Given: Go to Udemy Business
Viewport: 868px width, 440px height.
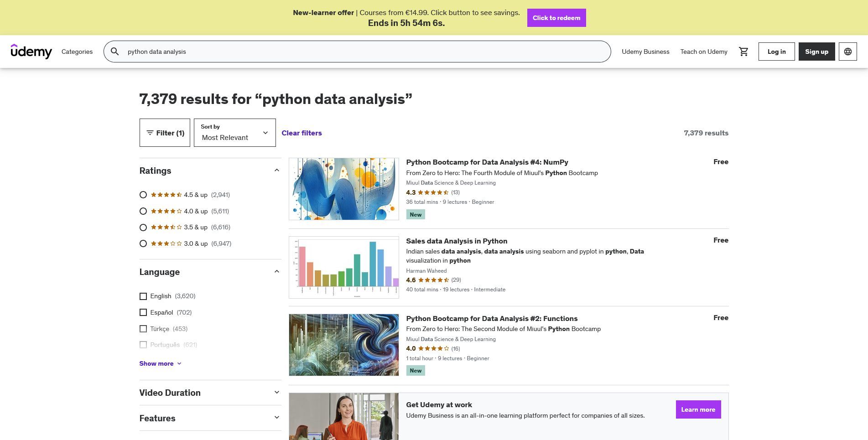Looking at the screenshot, I should click(645, 52).
